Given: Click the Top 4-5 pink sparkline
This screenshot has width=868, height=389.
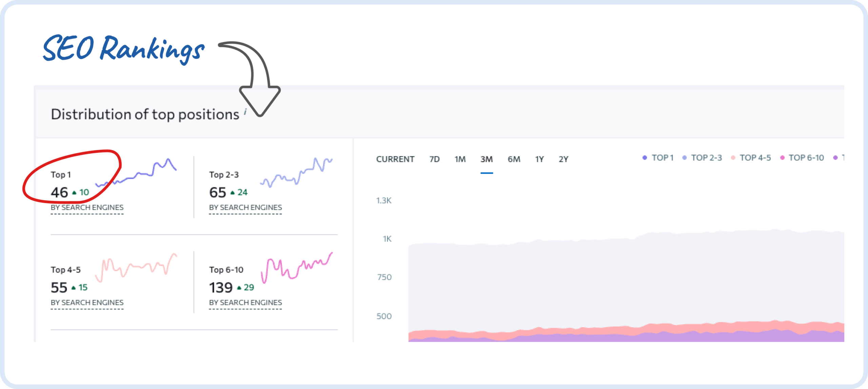Looking at the screenshot, I should click(x=136, y=268).
